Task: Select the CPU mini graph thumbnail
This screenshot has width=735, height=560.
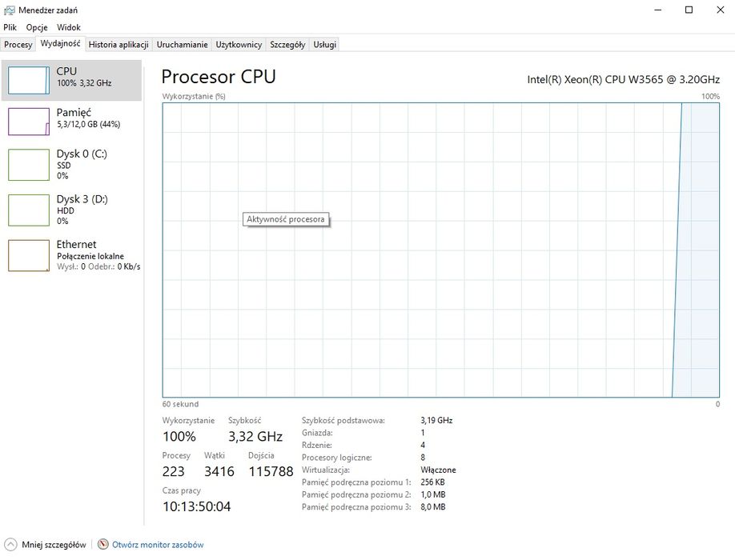Action: (29, 80)
